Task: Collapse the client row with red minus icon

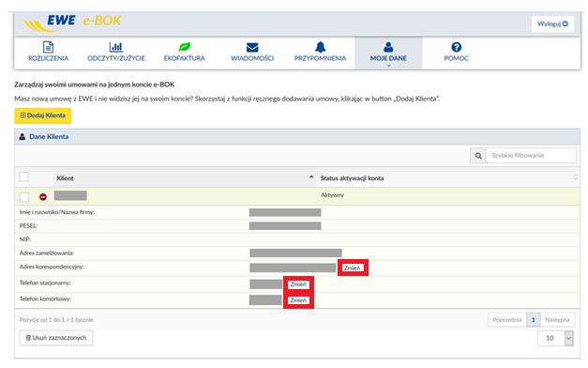Action: point(43,197)
